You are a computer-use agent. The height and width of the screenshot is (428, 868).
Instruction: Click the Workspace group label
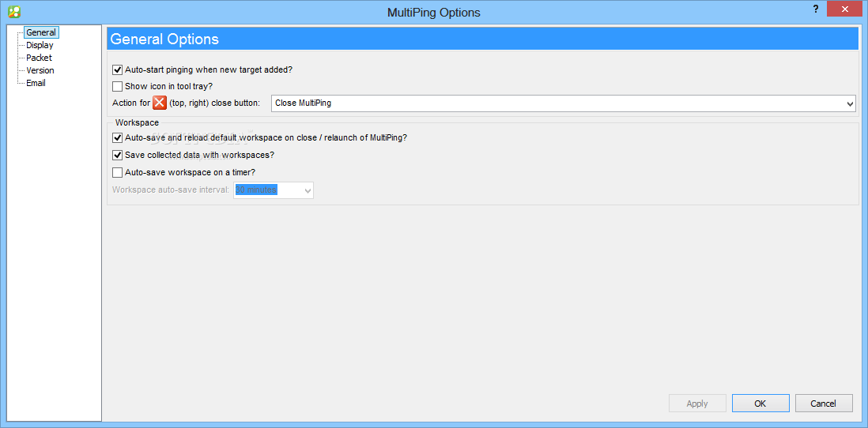tap(137, 122)
